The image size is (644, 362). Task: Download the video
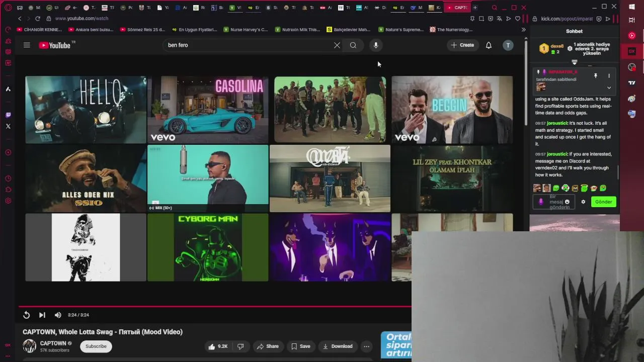pyautogui.click(x=338, y=346)
